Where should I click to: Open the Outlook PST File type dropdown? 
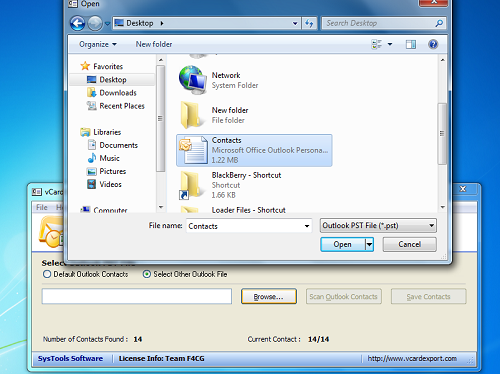[x=378, y=226]
